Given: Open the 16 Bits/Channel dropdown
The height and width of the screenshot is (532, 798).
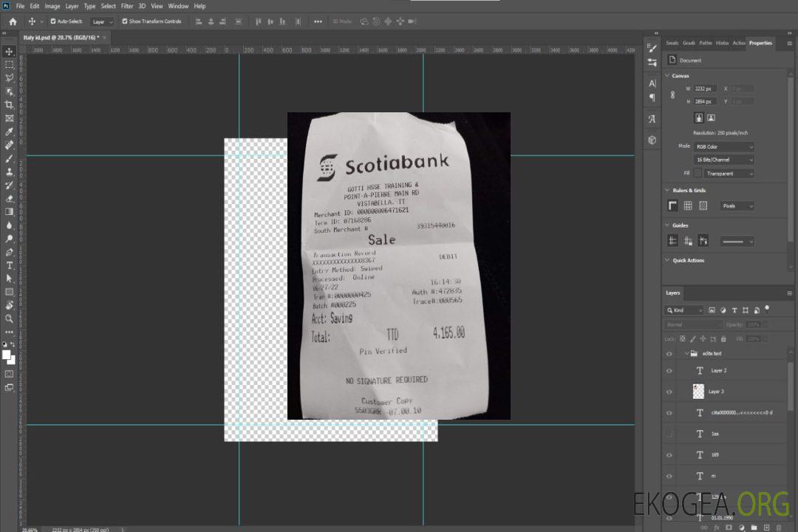Looking at the screenshot, I should 724,160.
